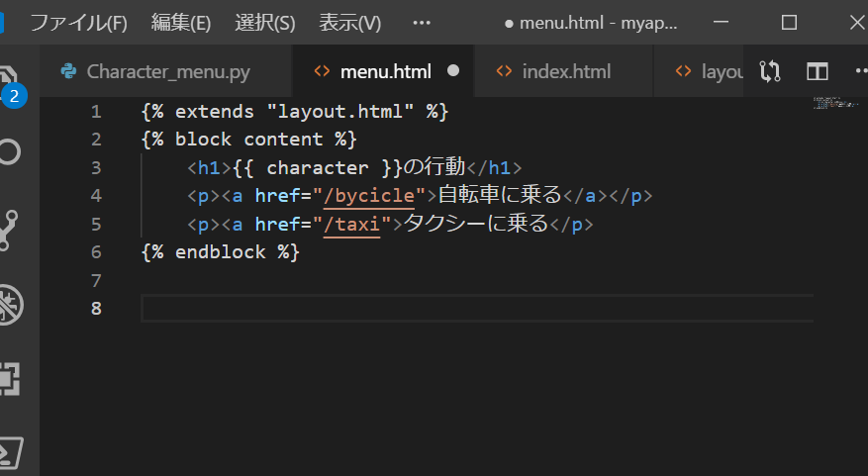Follow the /bycicle href link
Screen dimensions: 868x476
369,196
